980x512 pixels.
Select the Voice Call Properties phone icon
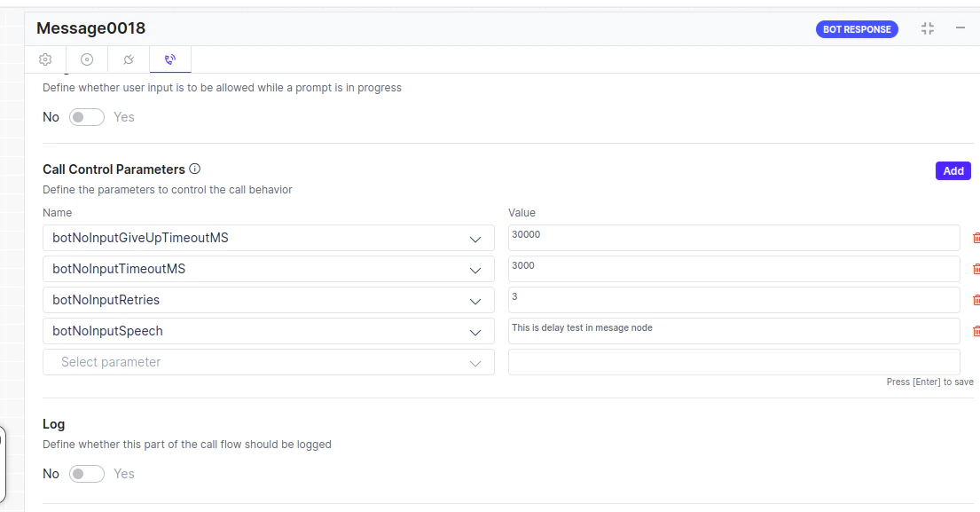coord(169,59)
